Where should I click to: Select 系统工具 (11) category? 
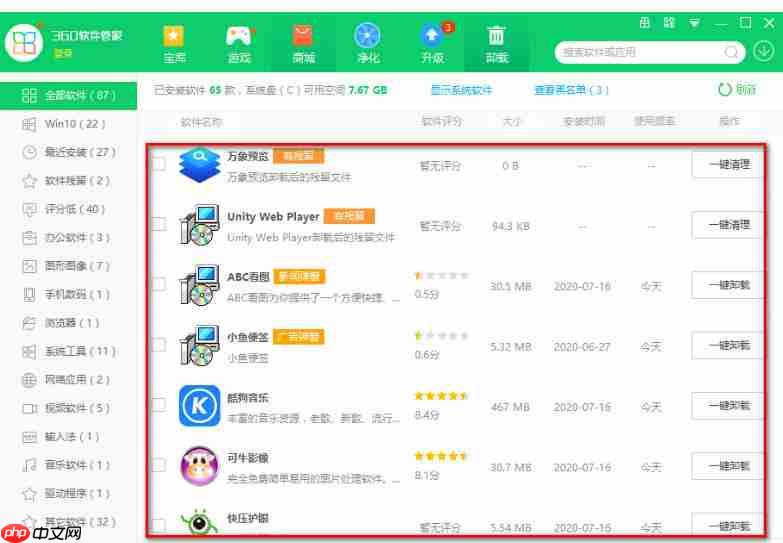coord(68,351)
